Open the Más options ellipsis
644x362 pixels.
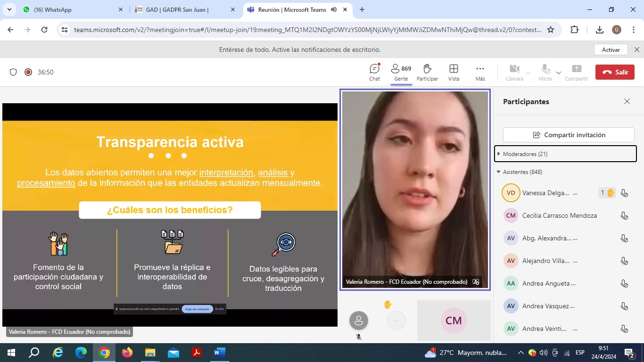click(x=480, y=69)
